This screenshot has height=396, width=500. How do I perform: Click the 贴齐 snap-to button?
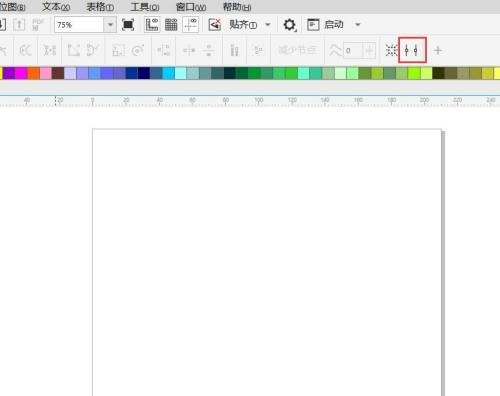click(x=243, y=25)
